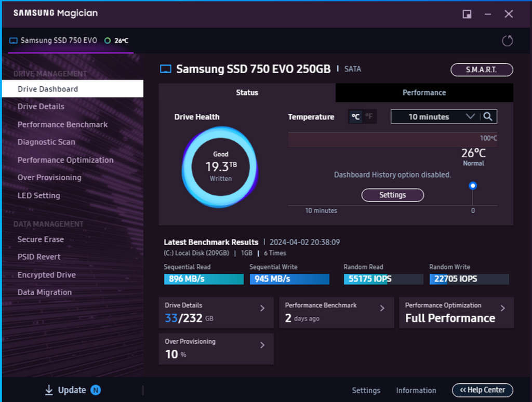Screen dimensions: 532x402
Task: Expand the Performance Optimization card arrow
Action: point(502,308)
